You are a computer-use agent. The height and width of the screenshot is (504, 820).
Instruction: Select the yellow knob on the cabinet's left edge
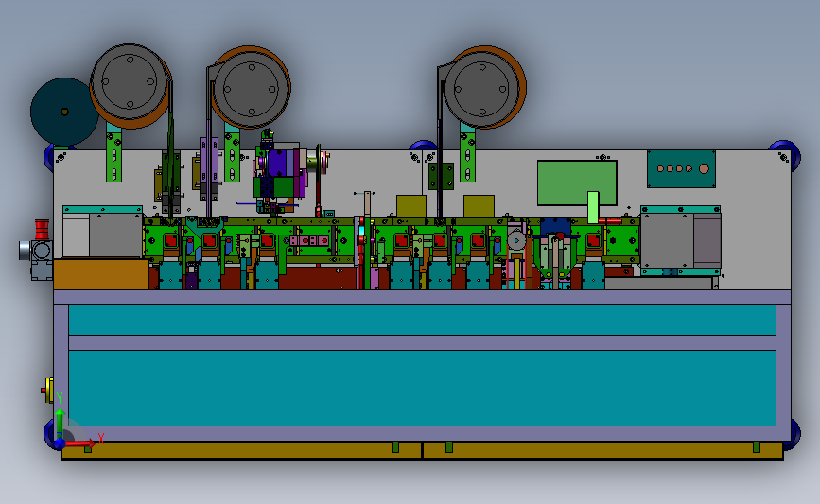[48, 390]
